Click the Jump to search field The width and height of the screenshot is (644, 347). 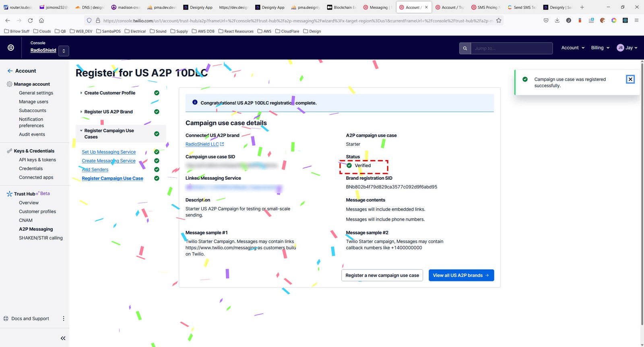(512, 48)
